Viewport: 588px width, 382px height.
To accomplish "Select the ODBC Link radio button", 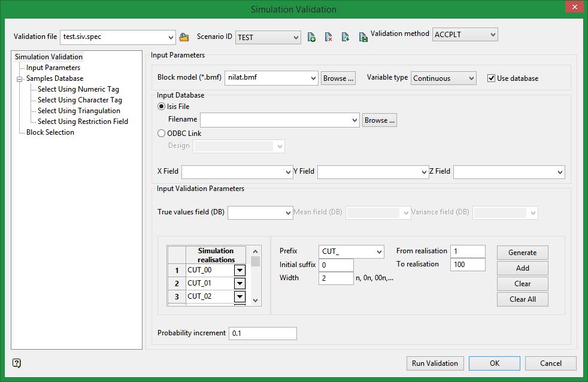I will click(161, 134).
